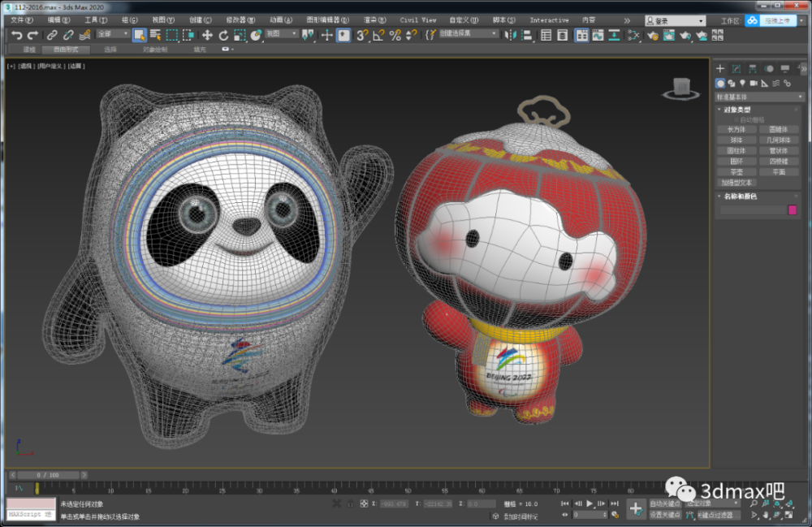812x527 pixels.
Task: Switch to the 建模 ribbon tab
Action: coord(29,50)
